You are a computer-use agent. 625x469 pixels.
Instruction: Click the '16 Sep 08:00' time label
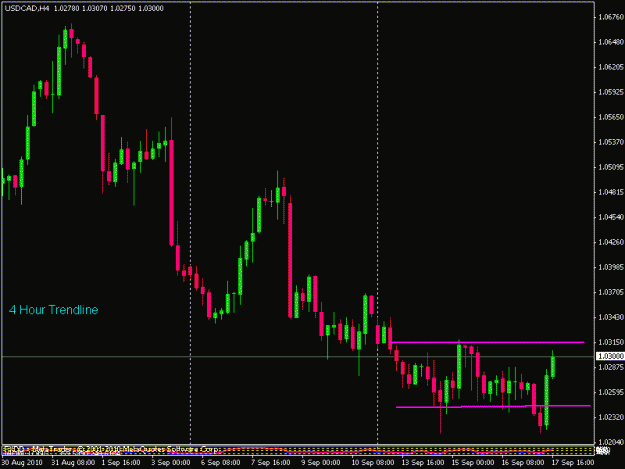523,463
